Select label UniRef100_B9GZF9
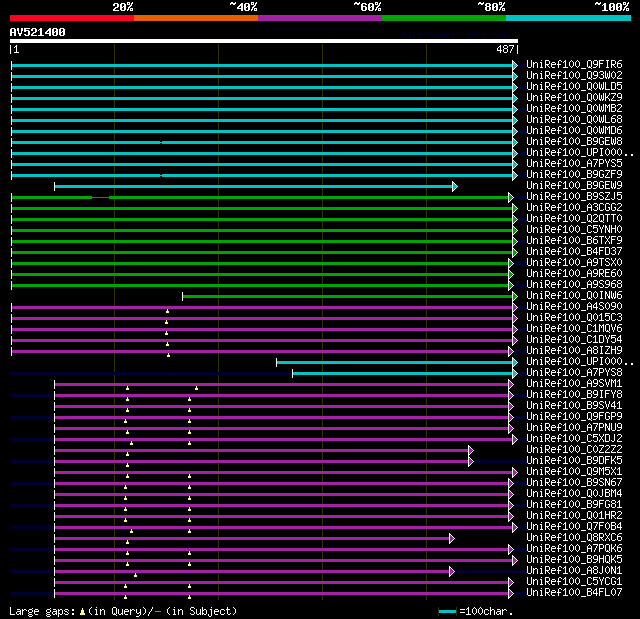This screenshot has height=619, width=640. (x=574, y=175)
